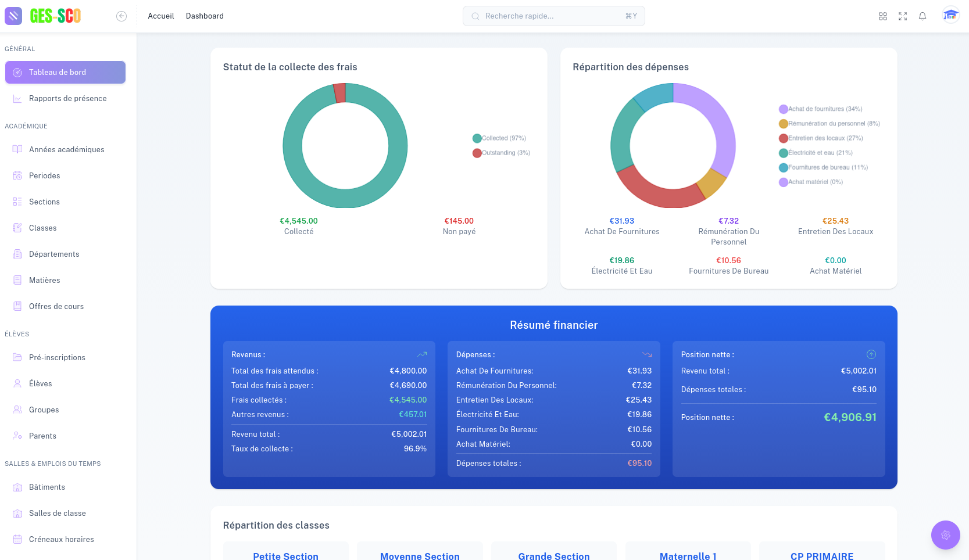Expand the Position nette summary arrow
969x560 pixels.
[871, 354]
